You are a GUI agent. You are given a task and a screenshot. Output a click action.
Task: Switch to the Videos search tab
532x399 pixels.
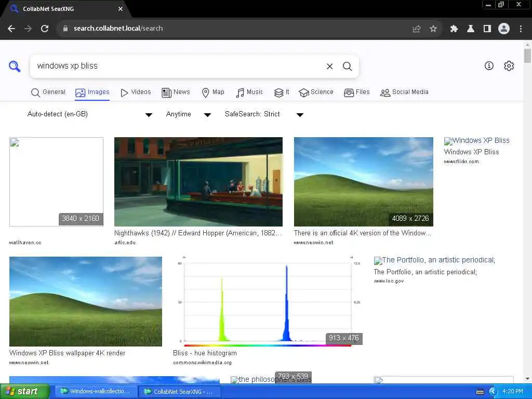click(x=136, y=92)
